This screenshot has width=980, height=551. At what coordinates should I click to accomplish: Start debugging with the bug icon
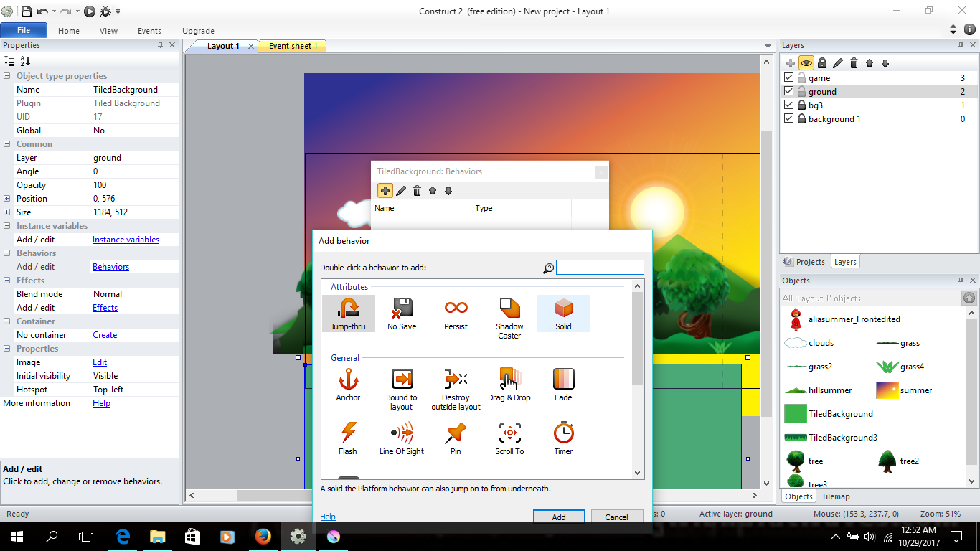[x=105, y=11]
